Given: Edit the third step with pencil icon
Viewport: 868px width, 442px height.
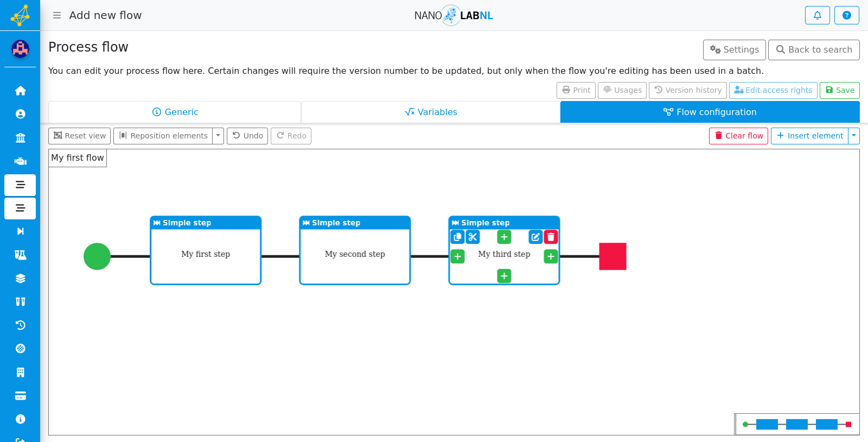Looking at the screenshot, I should coord(535,237).
